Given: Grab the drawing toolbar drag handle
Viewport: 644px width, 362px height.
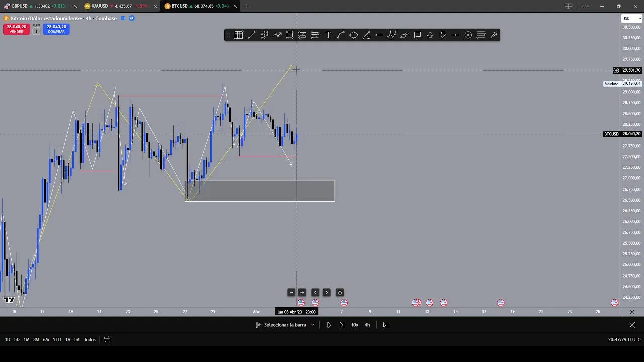Looking at the screenshot, I should point(228,35).
